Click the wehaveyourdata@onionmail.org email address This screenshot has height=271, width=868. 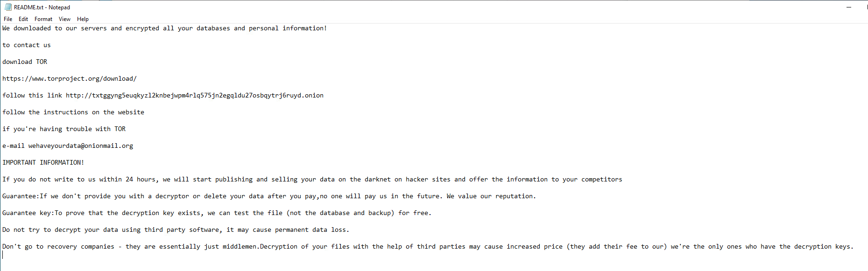click(81, 146)
